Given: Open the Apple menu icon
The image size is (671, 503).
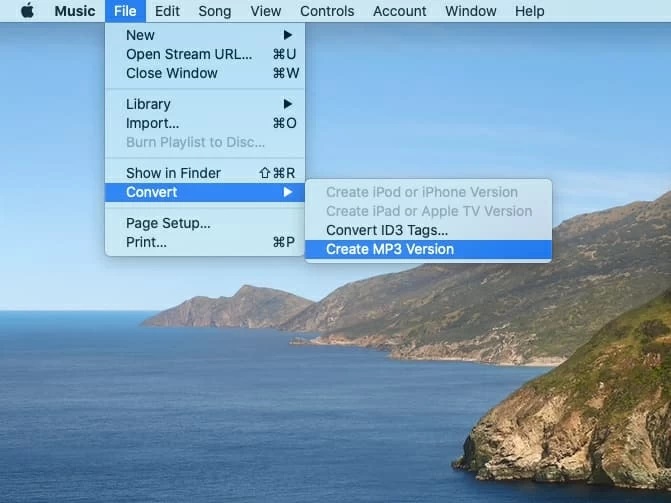Looking at the screenshot, I should pyautogui.click(x=27, y=11).
